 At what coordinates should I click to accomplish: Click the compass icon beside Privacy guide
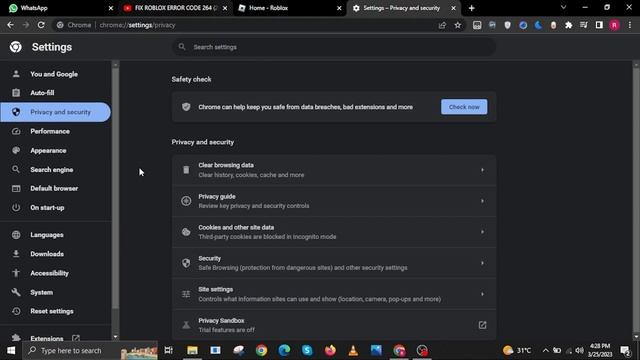[186, 201]
